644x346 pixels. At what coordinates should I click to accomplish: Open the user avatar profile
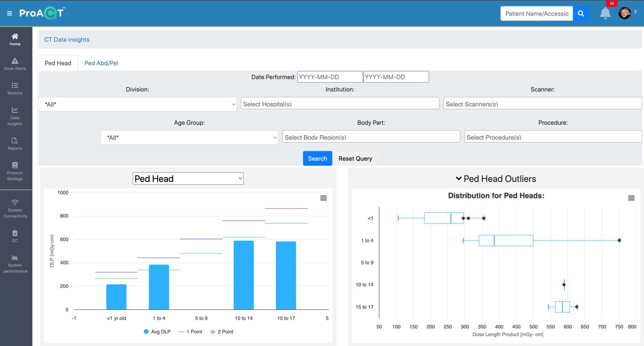tap(625, 13)
